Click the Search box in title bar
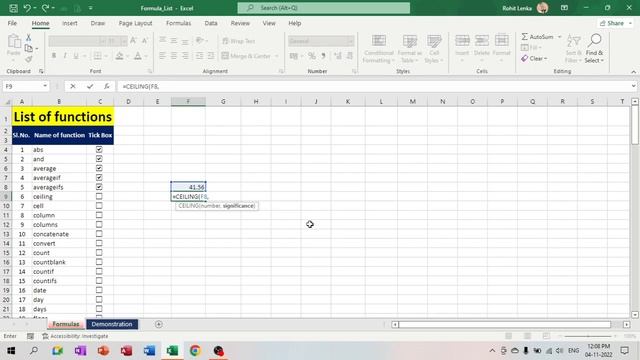640x360 pixels. pos(324,8)
